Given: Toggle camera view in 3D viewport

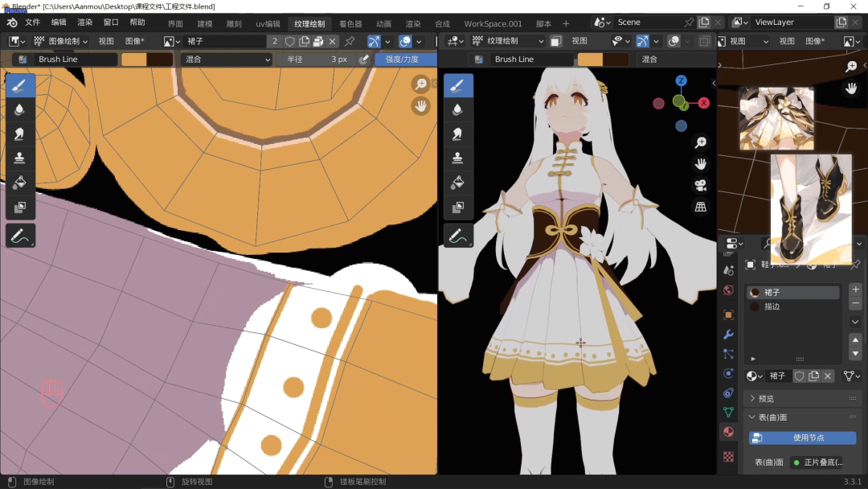Looking at the screenshot, I should [701, 185].
